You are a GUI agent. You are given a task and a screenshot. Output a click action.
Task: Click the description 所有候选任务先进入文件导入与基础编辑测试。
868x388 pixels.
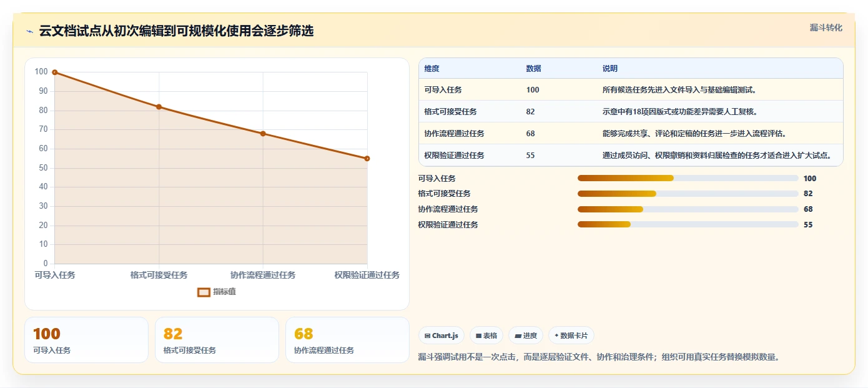[x=679, y=90]
